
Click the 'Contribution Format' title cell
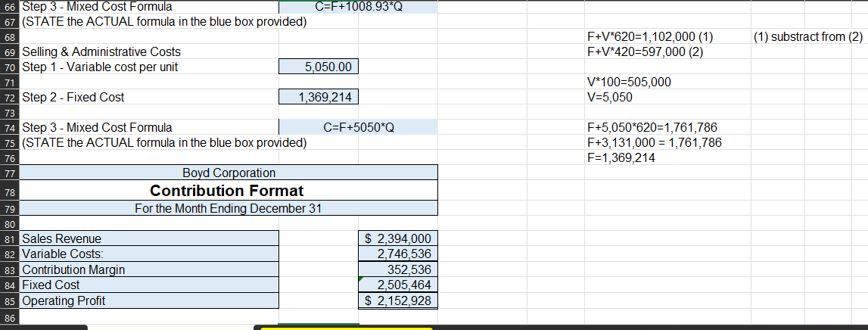click(229, 191)
